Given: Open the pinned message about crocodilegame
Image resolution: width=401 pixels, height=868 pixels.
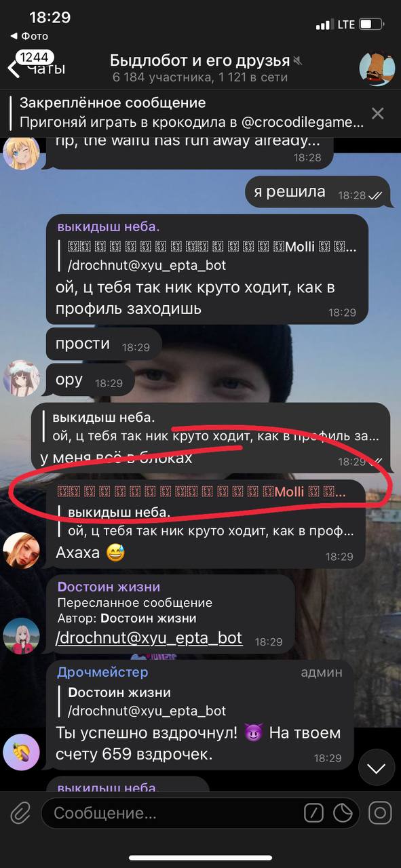Looking at the screenshot, I should click(x=187, y=113).
